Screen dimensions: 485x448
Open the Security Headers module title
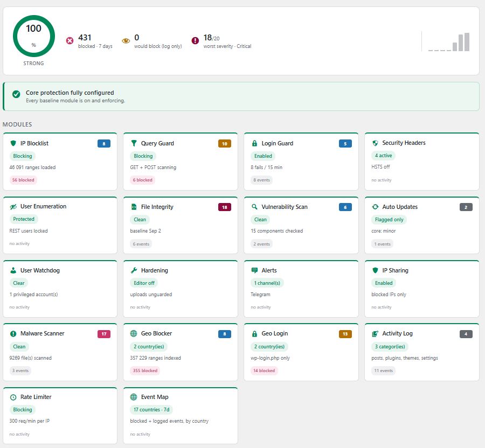[x=404, y=143]
